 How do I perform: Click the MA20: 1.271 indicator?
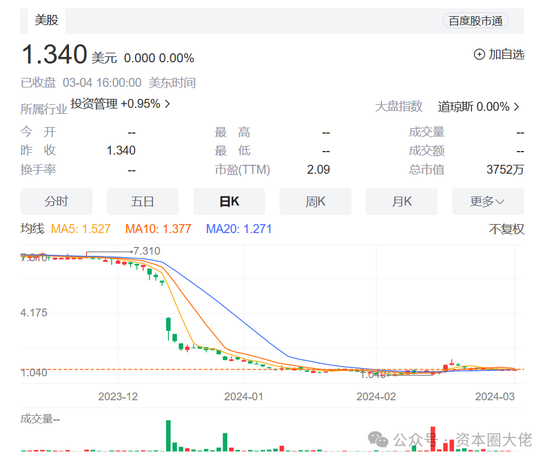[x=239, y=229]
